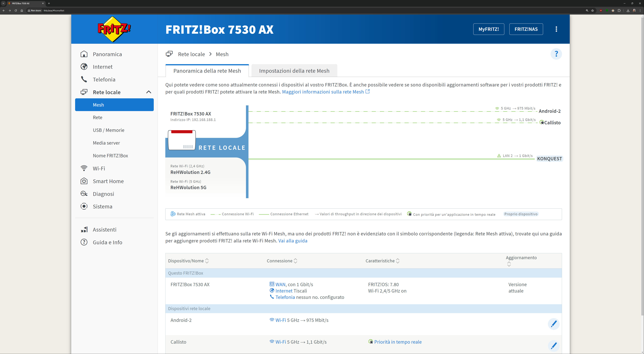
Task: Click the KONQUEST device in mesh diagram
Action: point(549,159)
